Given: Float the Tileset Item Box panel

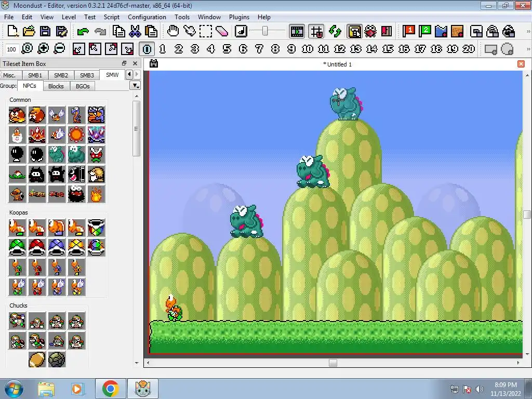Looking at the screenshot, I should (x=124, y=63).
